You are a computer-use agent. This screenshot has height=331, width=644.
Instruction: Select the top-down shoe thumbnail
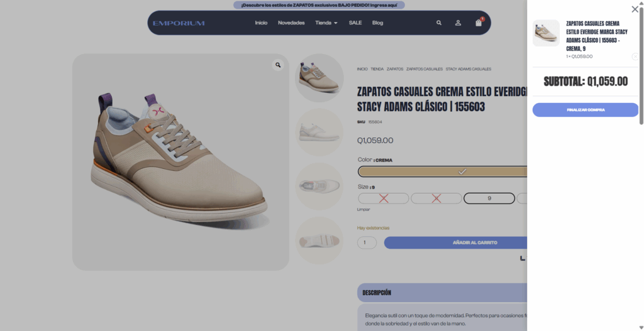[x=319, y=186]
